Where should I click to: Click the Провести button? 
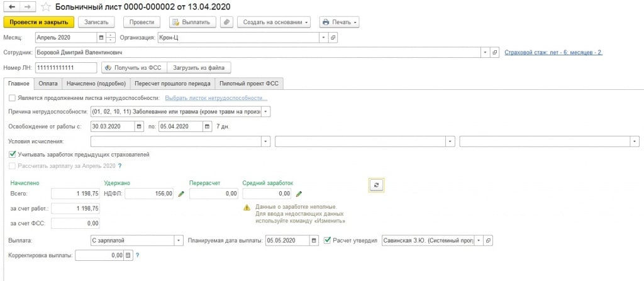pos(142,22)
